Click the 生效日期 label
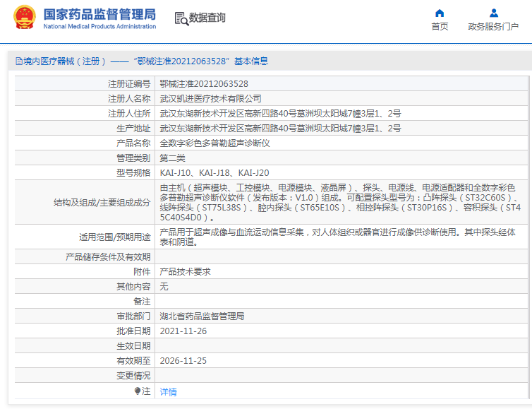 [133, 346]
